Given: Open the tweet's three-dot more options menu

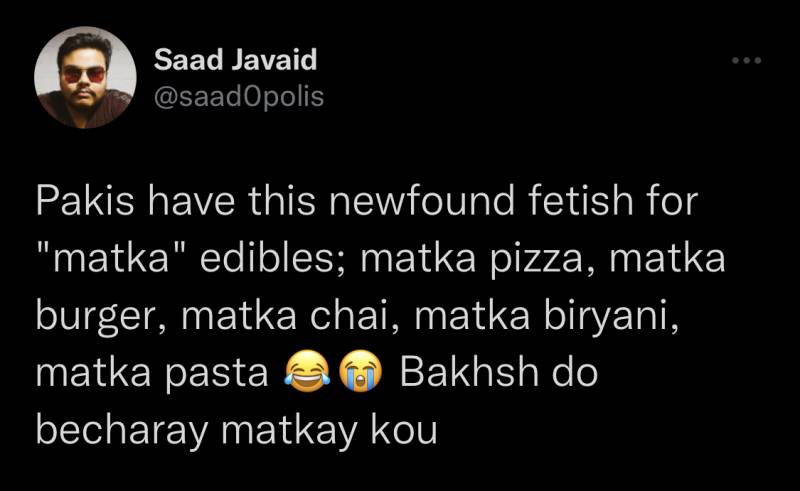Looking at the screenshot, I should [x=746, y=62].
